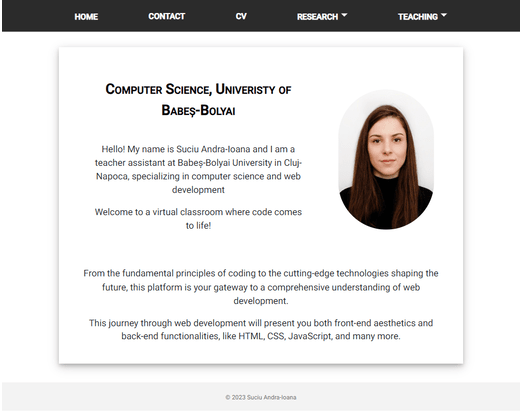Viewport: 522px width, 414px height.
Task: Expand the caret arrow beside TEACHING
Action: click(444, 15)
